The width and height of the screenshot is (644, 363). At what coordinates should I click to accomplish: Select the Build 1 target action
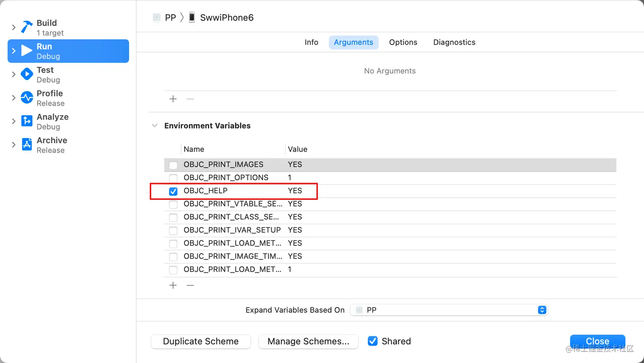(68, 28)
